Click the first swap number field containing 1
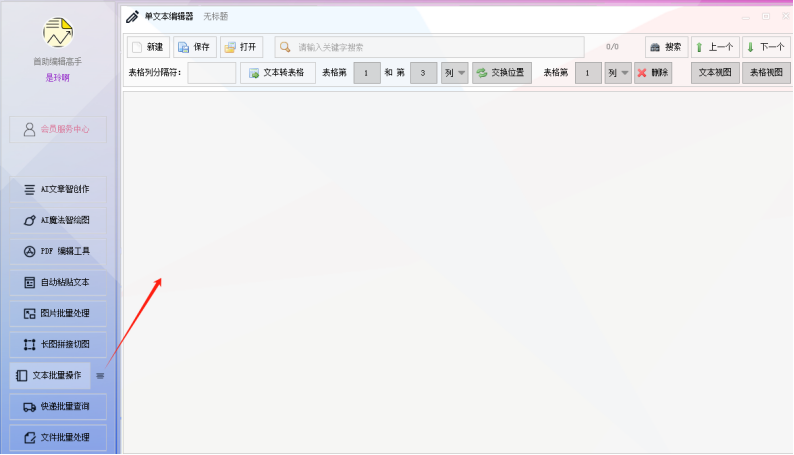Viewport: 794px width, 455px height. coord(367,73)
